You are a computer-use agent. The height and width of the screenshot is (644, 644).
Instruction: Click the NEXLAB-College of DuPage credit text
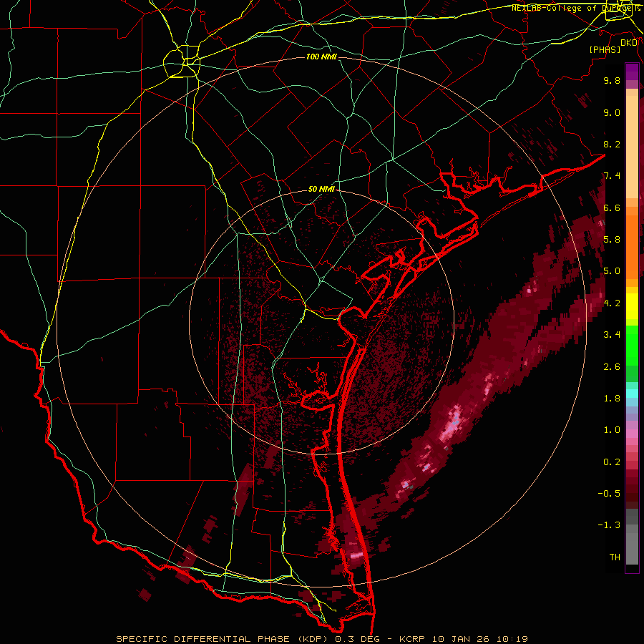575,8
